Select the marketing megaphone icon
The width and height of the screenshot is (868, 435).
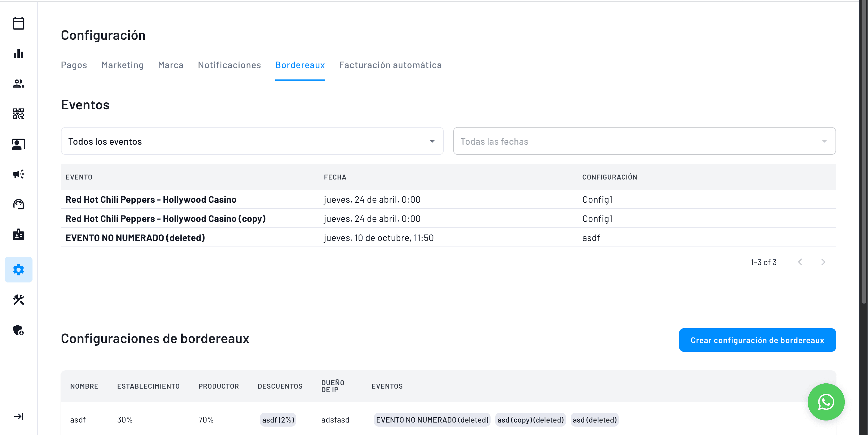(19, 174)
